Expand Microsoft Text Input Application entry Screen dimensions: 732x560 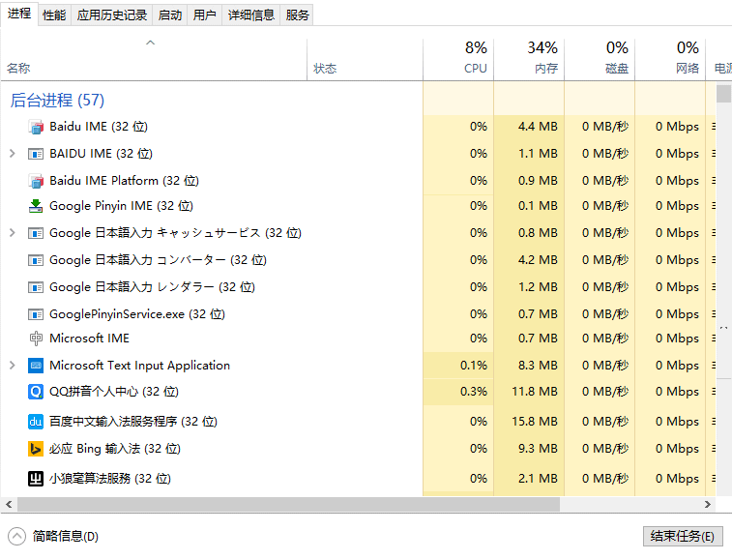click(x=13, y=366)
